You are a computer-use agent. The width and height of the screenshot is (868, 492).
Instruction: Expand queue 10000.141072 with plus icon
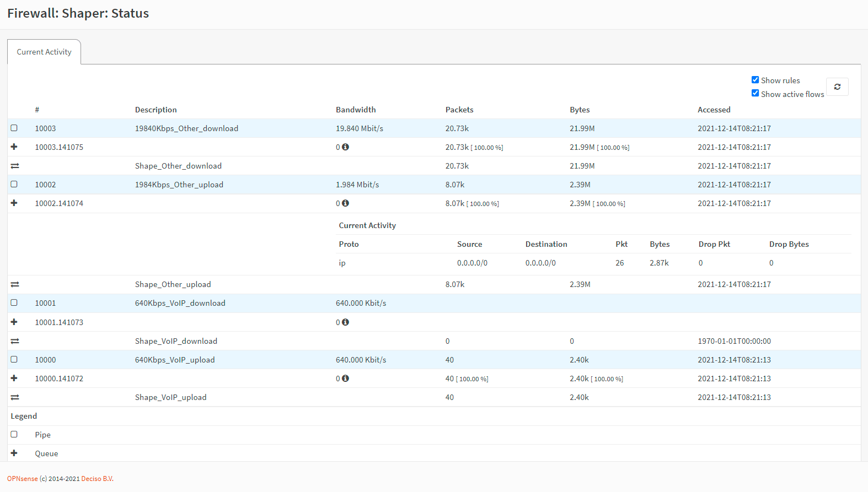pyautogui.click(x=14, y=379)
